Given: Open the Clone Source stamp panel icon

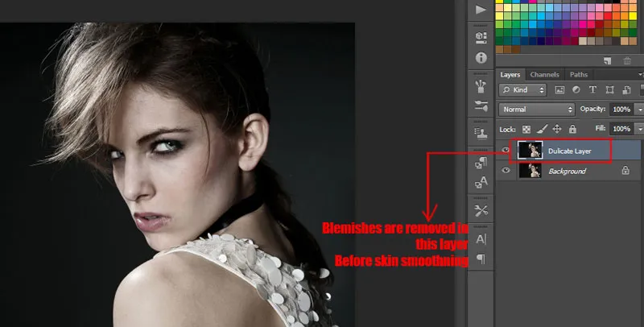Looking at the screenshot, I should click(x=481, y=133).
